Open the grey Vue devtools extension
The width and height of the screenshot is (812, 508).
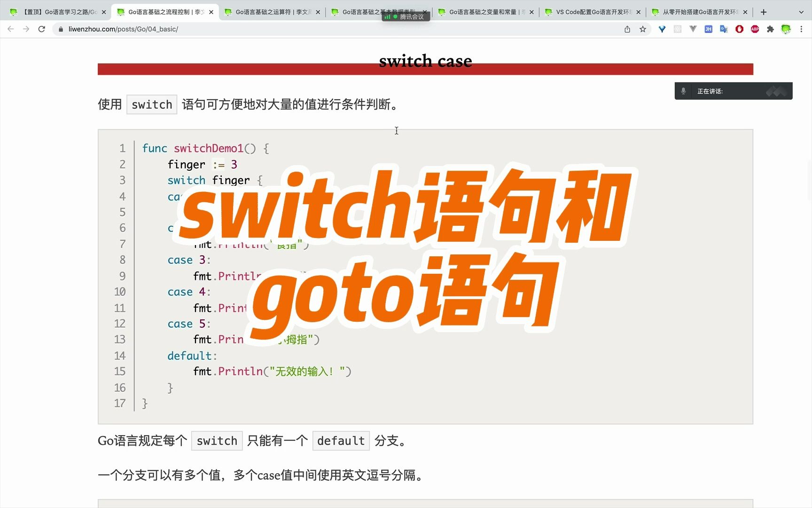pos(693,29)
